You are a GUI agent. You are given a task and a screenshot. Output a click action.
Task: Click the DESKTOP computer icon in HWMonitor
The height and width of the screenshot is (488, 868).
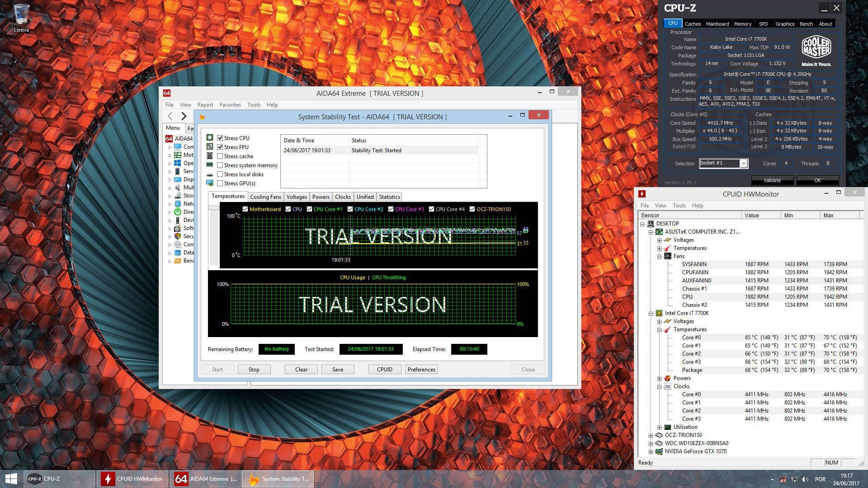[x=651, y=224]
